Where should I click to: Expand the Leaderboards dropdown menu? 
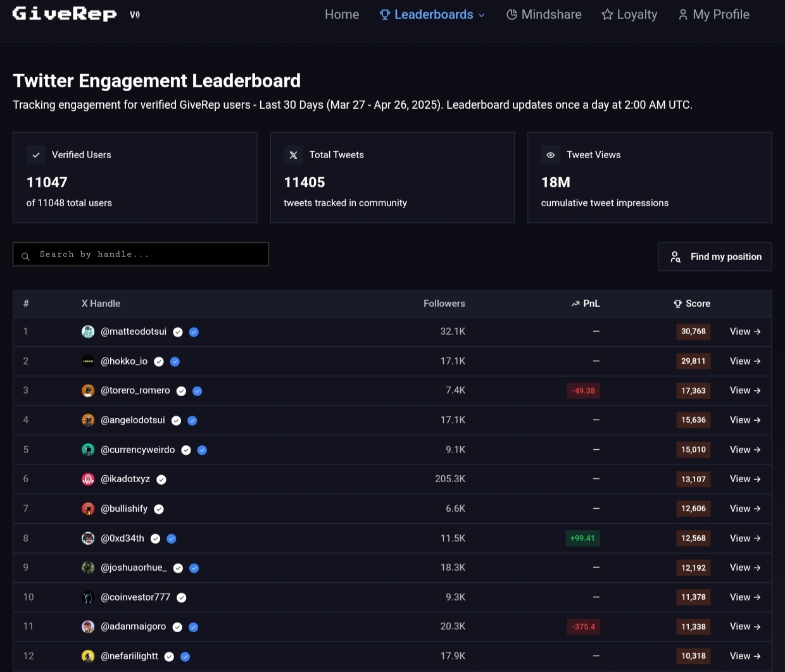pos(432,15)
